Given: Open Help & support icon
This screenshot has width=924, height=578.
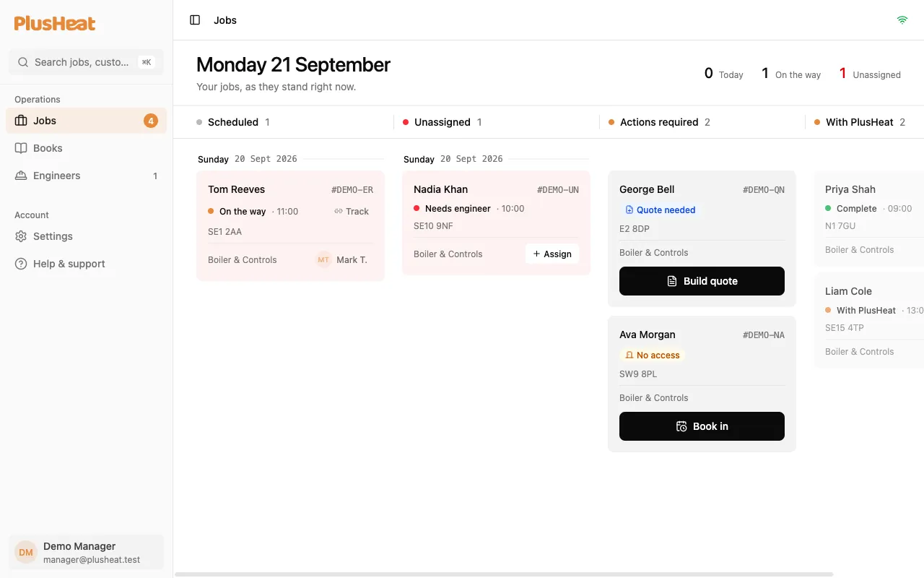Looking at the screenshot, I should point(21,264).
